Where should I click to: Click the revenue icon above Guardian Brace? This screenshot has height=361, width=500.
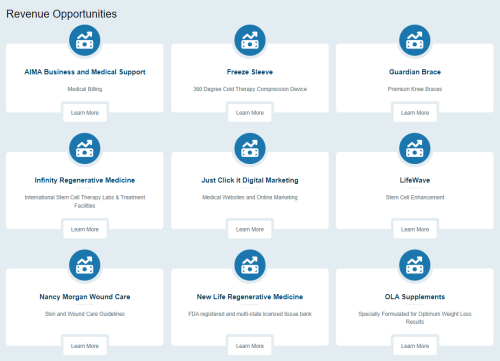tap(415, 40)
